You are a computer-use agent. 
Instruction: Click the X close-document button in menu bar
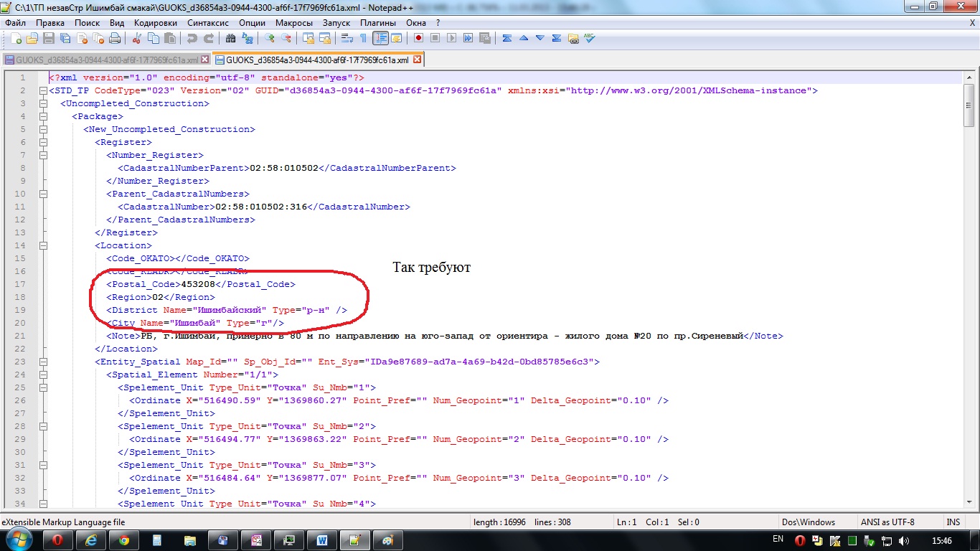tap(972, 23)
